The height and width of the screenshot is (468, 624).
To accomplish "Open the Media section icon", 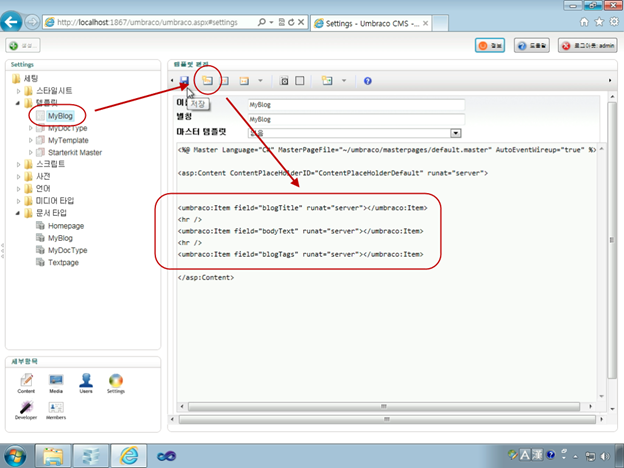I will coord(56,383).
